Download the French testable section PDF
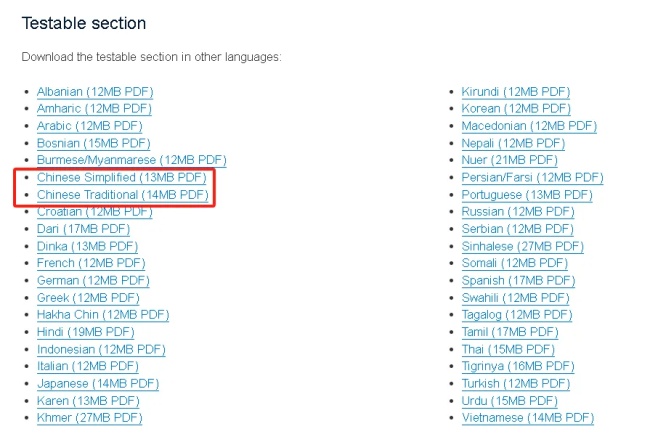The height and width of the screenshot is (442, 650). point(91,263)
